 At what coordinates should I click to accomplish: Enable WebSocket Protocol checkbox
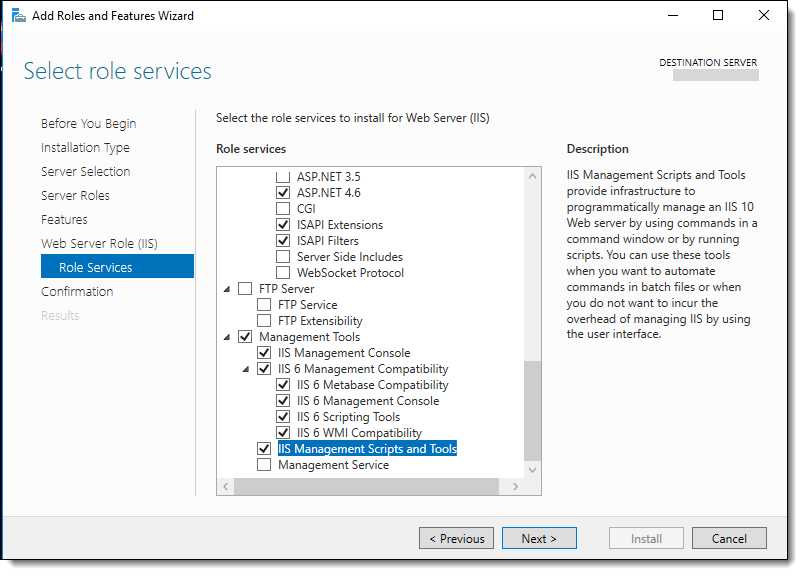pos(283,272)
